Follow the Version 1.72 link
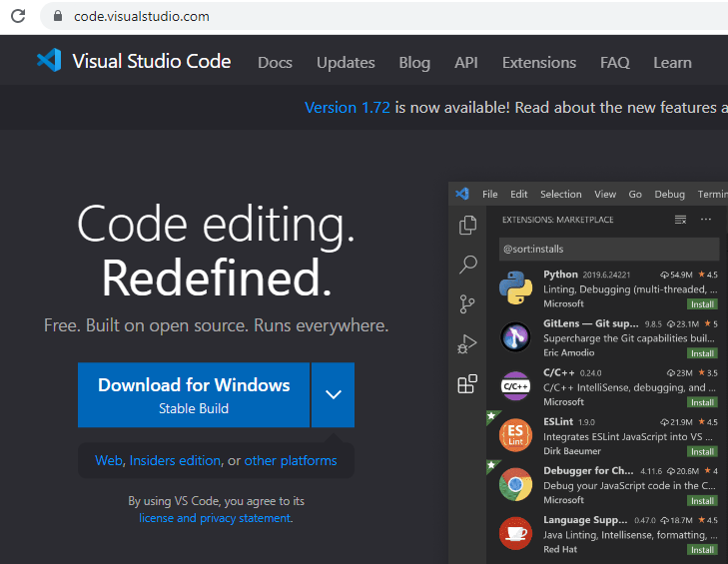This screenshot has height=564, width=728. point(348,107)
